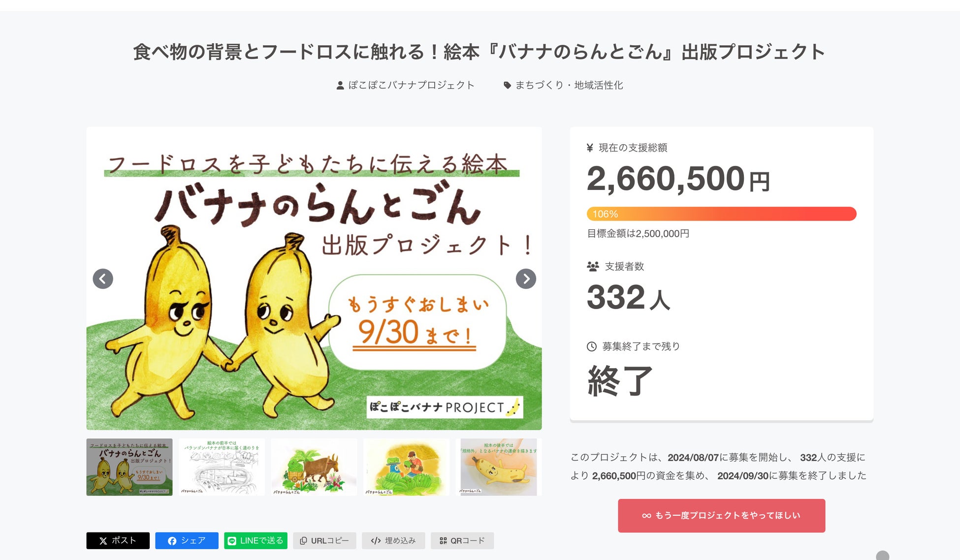
Task: Share on Facebook with the シェア button
Action: tap(187, 540)
